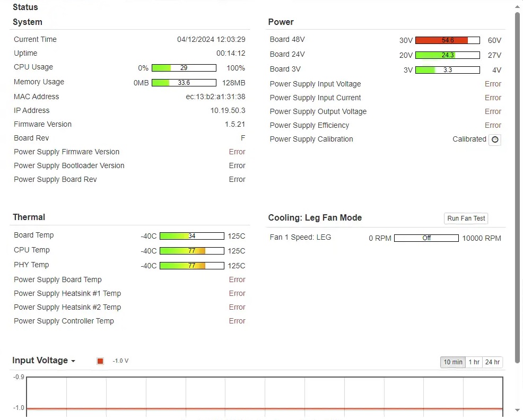523x420 pixels.
Task: Click the CPU Usage progress bar
Action: point(184,68)
